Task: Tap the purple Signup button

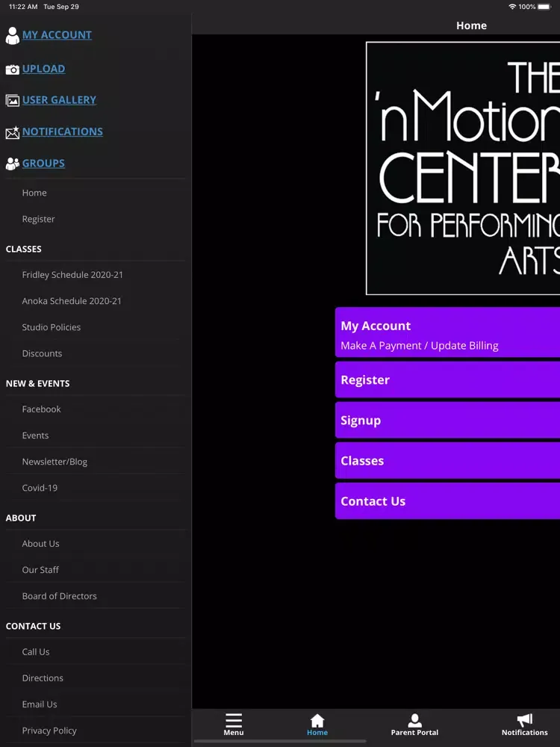Action: coord(447,420)
